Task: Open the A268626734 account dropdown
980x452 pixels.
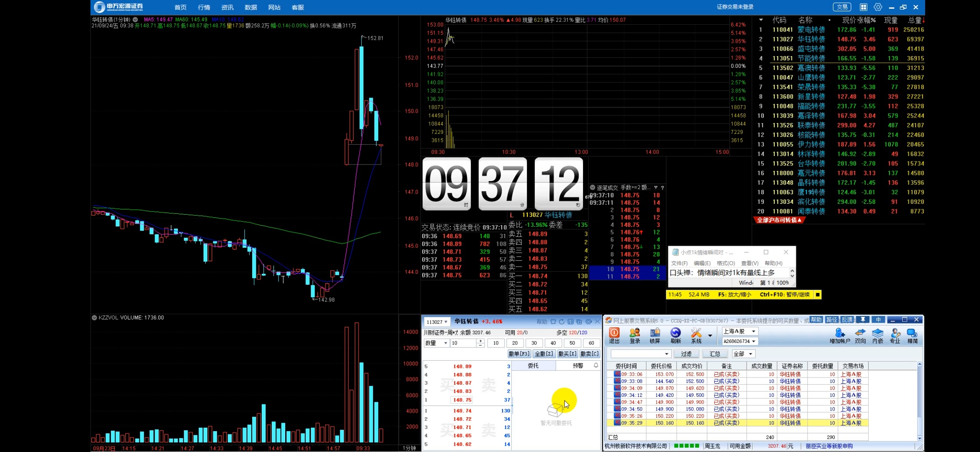Action: (740, 342)
